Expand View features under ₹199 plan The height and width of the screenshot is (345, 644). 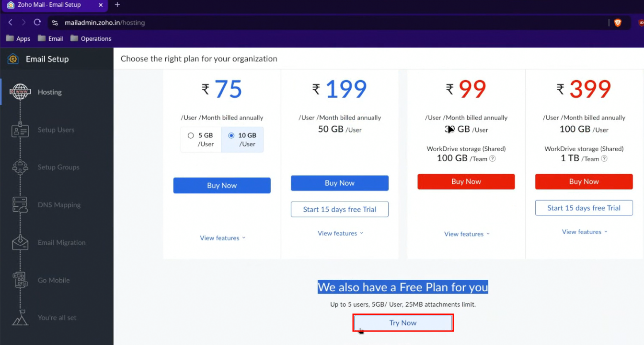pos(340,233)
